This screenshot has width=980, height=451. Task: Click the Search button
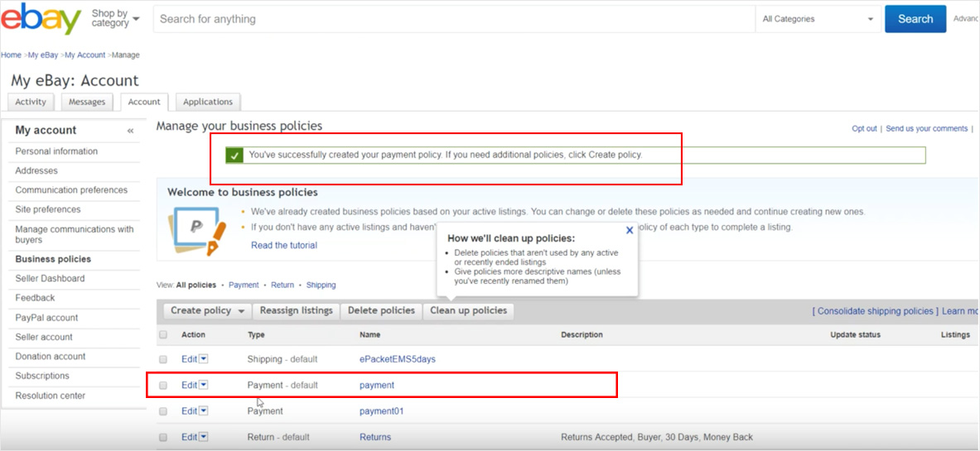pyautogui.click(x=915, y=19)
